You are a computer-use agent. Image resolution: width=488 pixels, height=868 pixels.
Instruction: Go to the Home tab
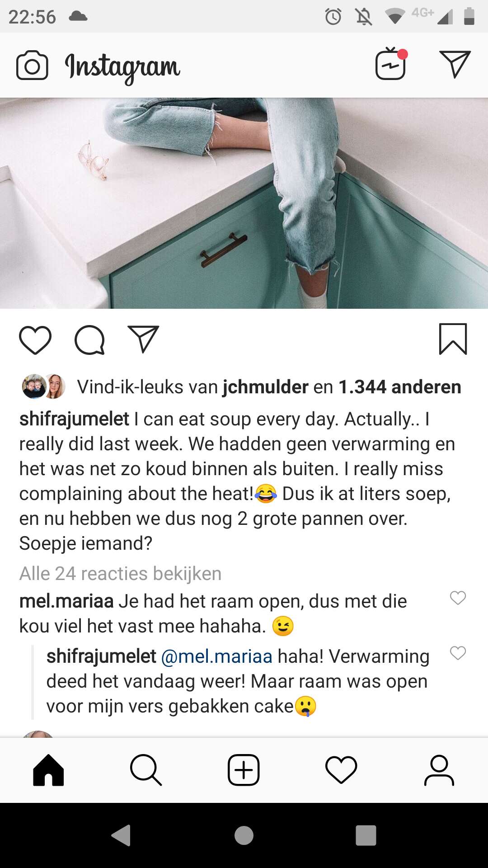click(48, 770)
